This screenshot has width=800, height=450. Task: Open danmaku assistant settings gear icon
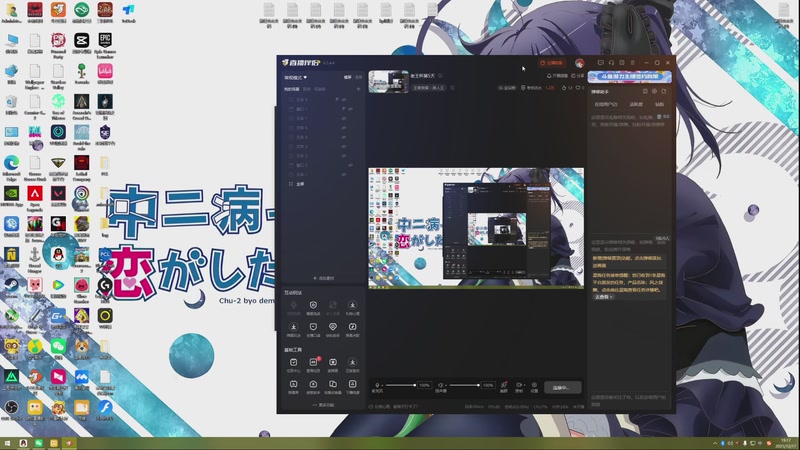click(x=655, y=91)
